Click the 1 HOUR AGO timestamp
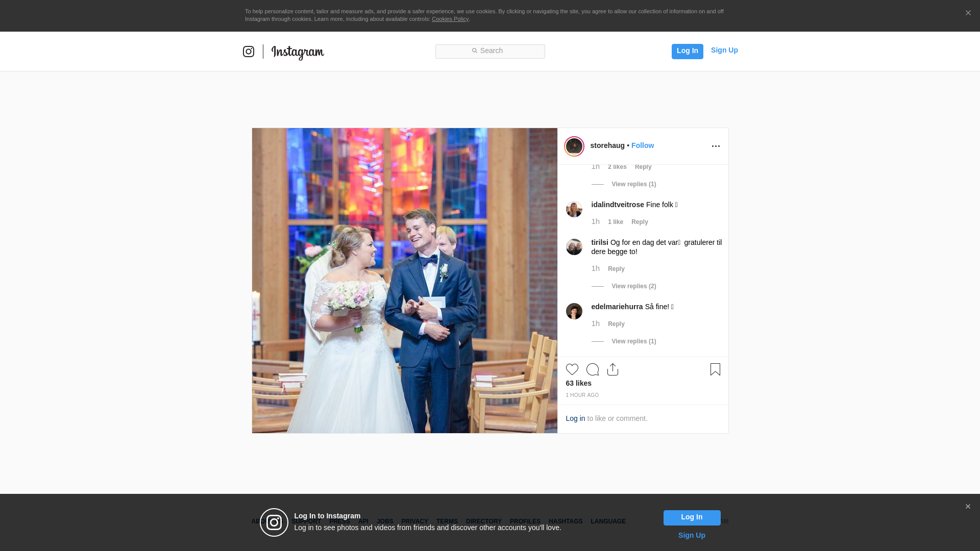 click(582, 395)
